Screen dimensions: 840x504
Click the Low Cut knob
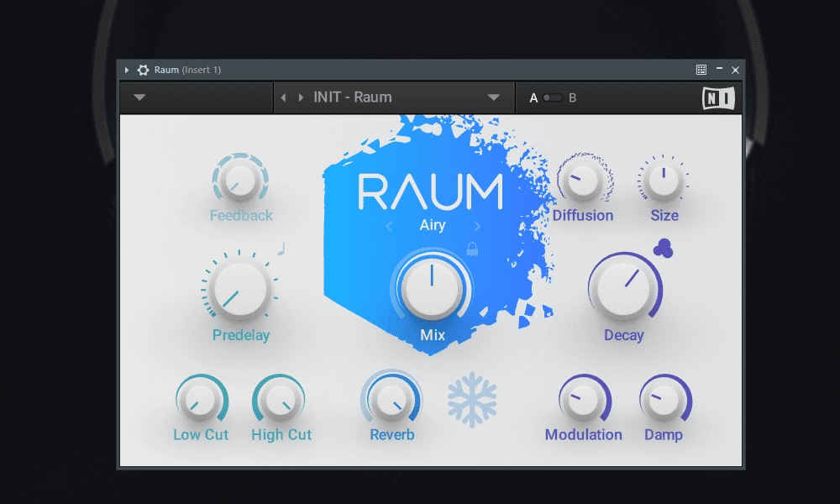point(201,402)
